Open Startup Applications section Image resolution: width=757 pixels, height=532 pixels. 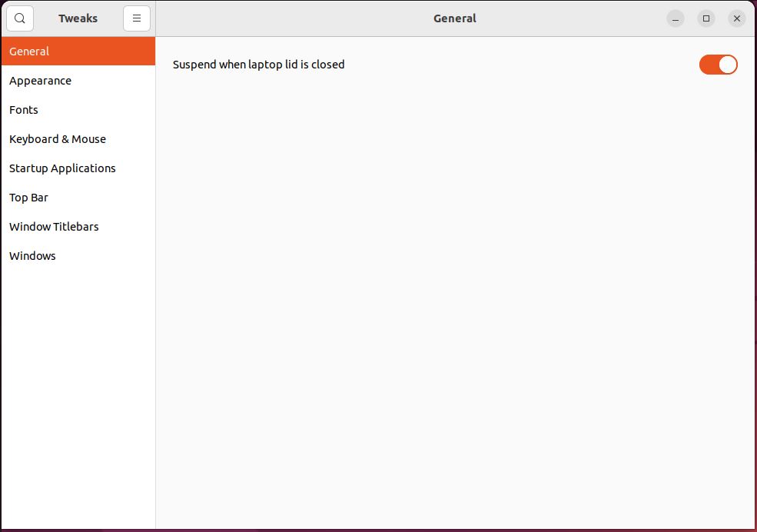[x=78, y=168]
